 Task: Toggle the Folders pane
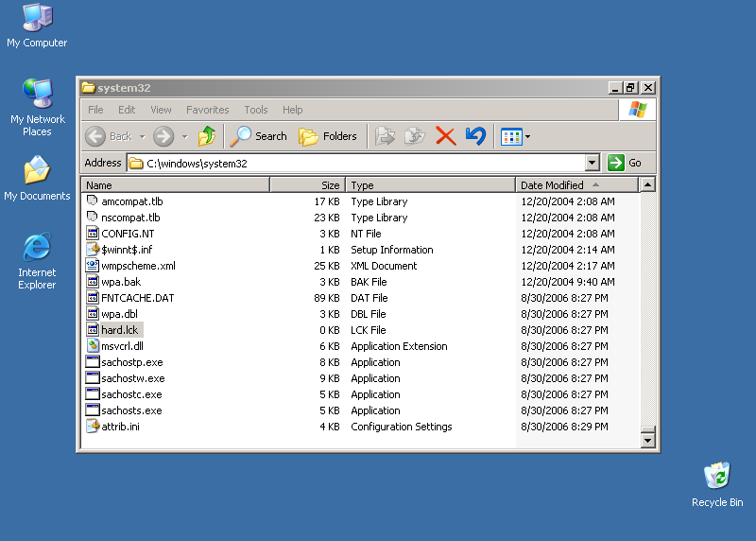pos(328,136)
